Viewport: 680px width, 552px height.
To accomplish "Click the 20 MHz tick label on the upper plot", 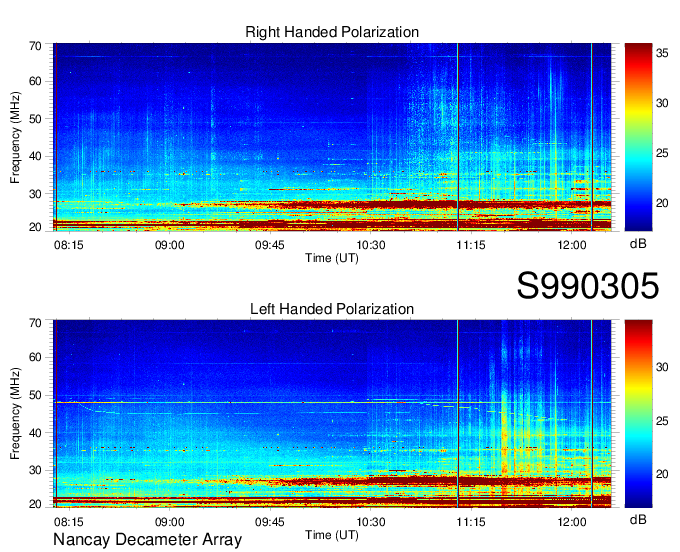I will pos(36,227).
